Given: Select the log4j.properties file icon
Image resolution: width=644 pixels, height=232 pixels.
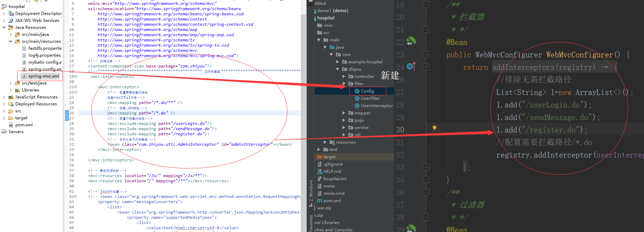Looking at the screenshot, I should 24,55.
